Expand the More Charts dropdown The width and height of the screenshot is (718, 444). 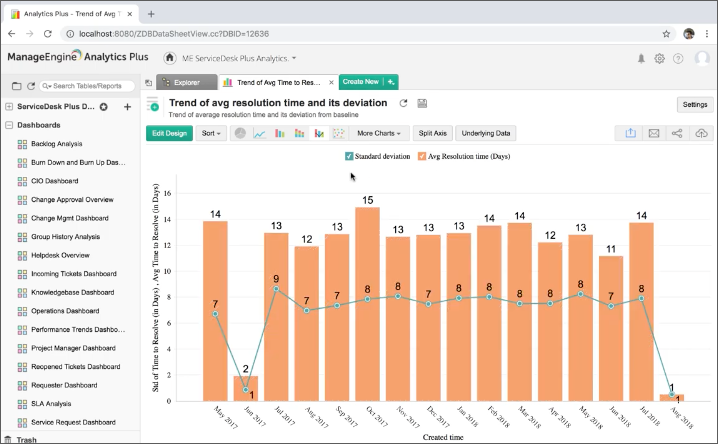click(380, 133)
